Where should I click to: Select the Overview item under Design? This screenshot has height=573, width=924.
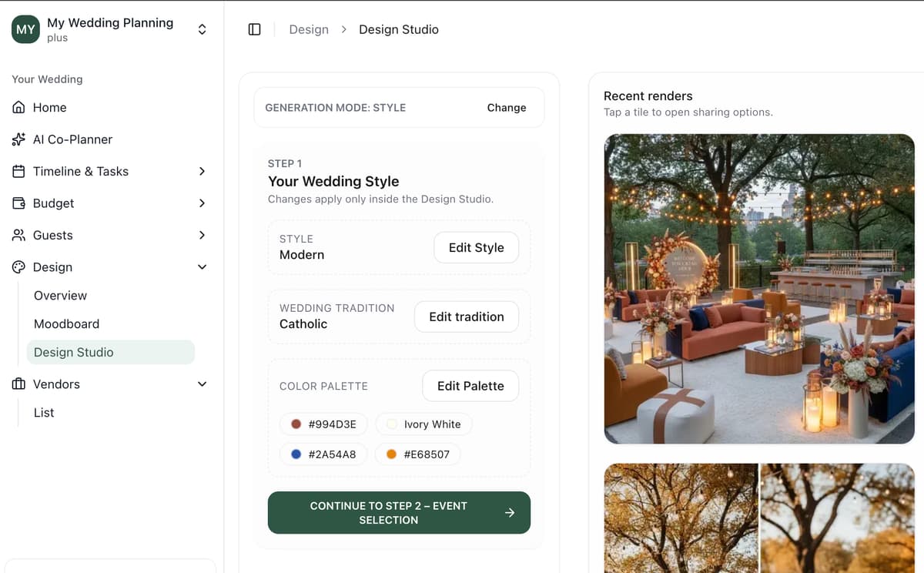(x=60, y=295)
